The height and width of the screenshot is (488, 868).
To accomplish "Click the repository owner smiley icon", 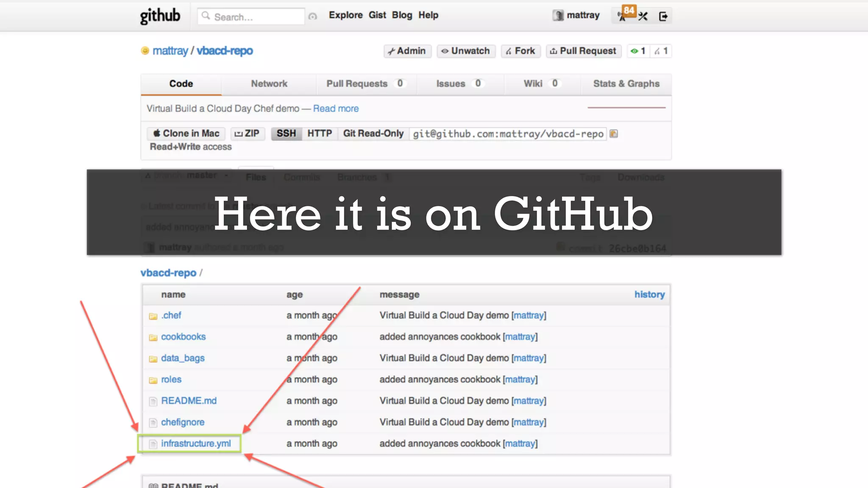I will pyautogui.click(x=145, y=51).
